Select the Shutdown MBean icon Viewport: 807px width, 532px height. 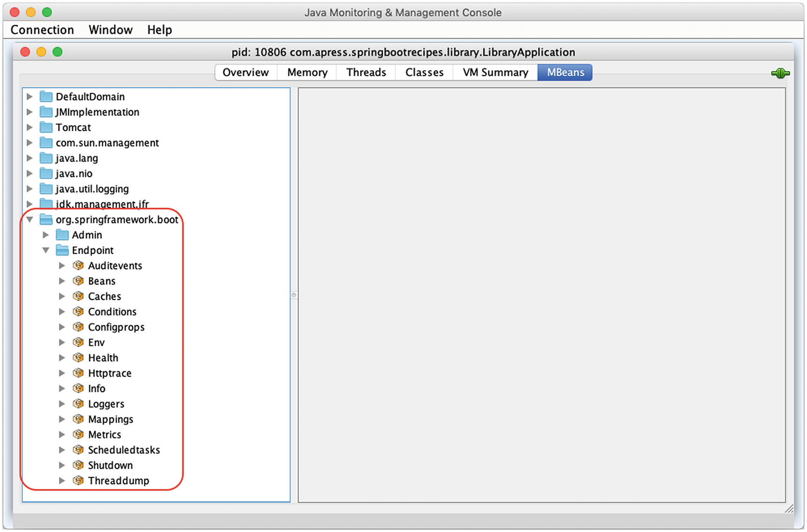tap(78, 465)
